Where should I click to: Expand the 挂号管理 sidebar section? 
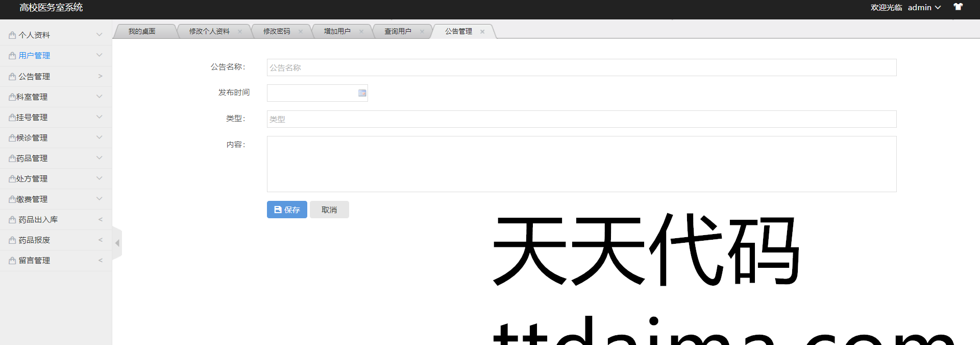pyautogui.click(x=56, y=118)
